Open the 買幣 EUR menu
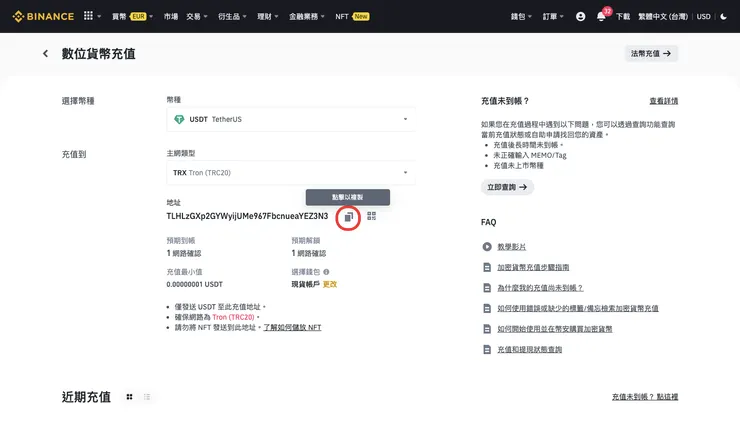 click(132, 17)
